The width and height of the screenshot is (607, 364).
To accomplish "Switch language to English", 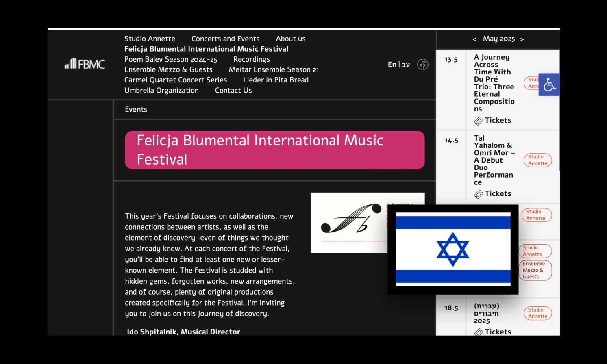I will pos(392,65).
